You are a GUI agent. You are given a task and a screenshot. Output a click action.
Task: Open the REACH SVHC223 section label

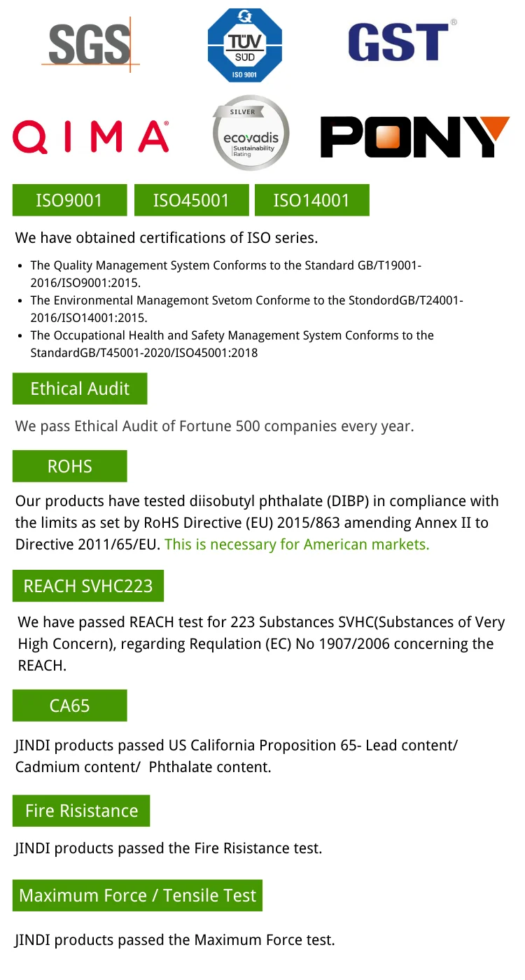pyautogui.click(x=87, y=586)
